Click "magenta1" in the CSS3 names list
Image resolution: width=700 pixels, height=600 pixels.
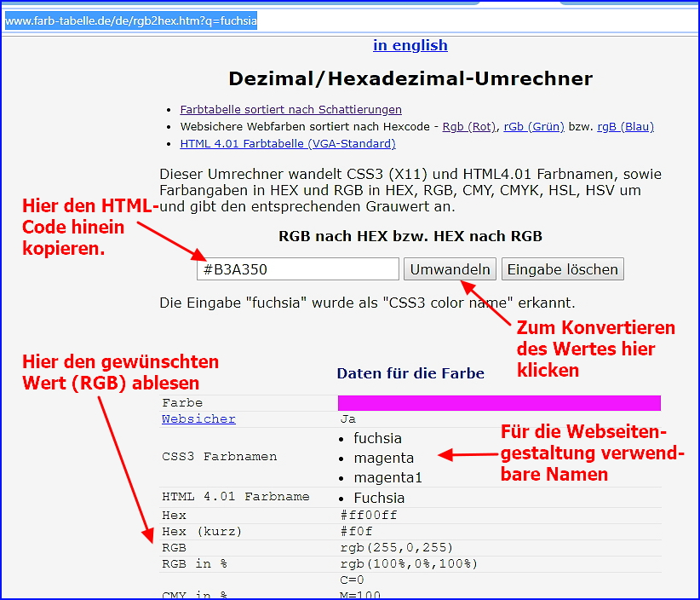(387, 477)
